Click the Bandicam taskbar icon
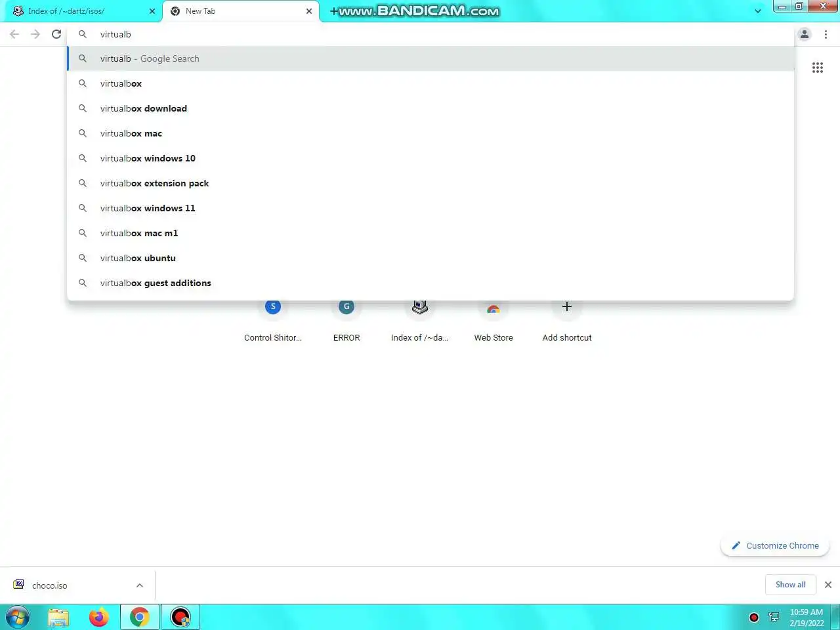Screen dimensions: 840x630 [x=180, y=618]
